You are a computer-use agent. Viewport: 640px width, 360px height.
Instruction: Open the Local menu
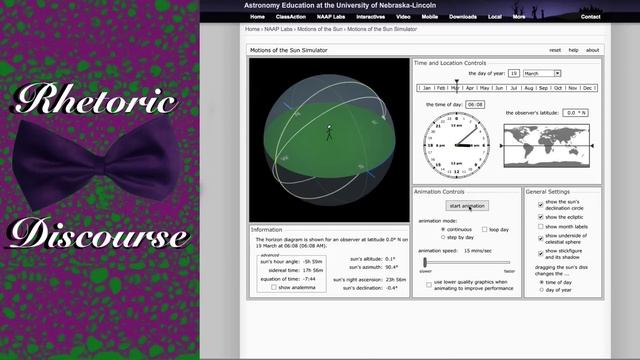point(495,17)
